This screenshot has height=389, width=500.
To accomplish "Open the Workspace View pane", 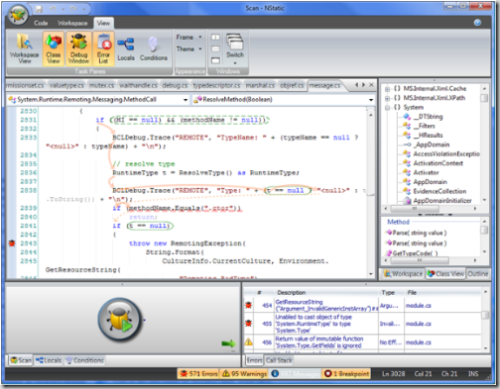I will tap(24, 49).
